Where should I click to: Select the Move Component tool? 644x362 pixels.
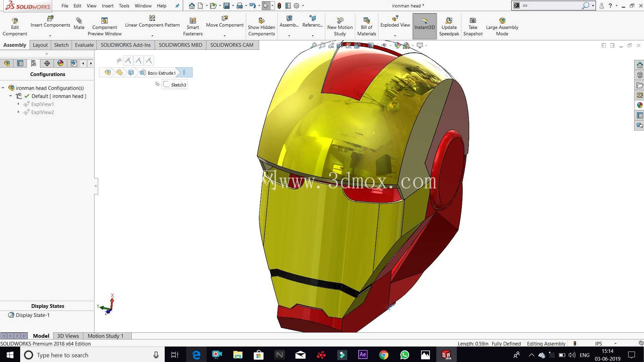(225, 22)
